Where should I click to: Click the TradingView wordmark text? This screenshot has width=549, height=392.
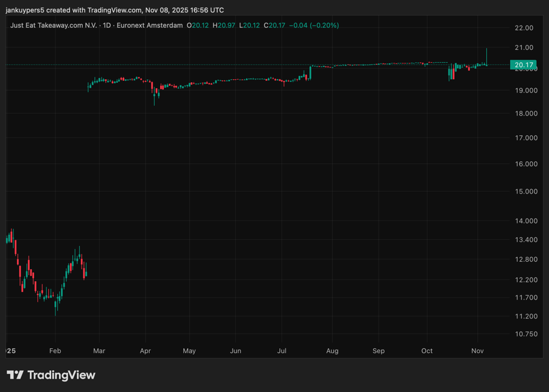(x=61, y=375)
